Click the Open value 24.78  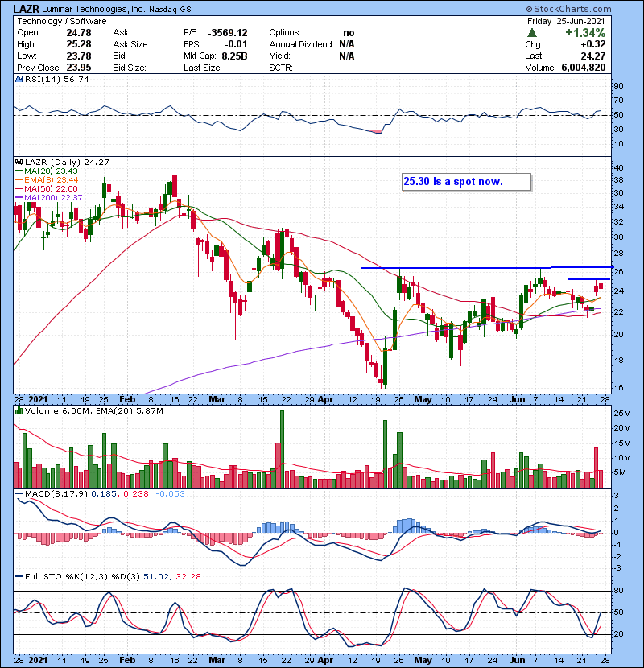click(78, 33)
